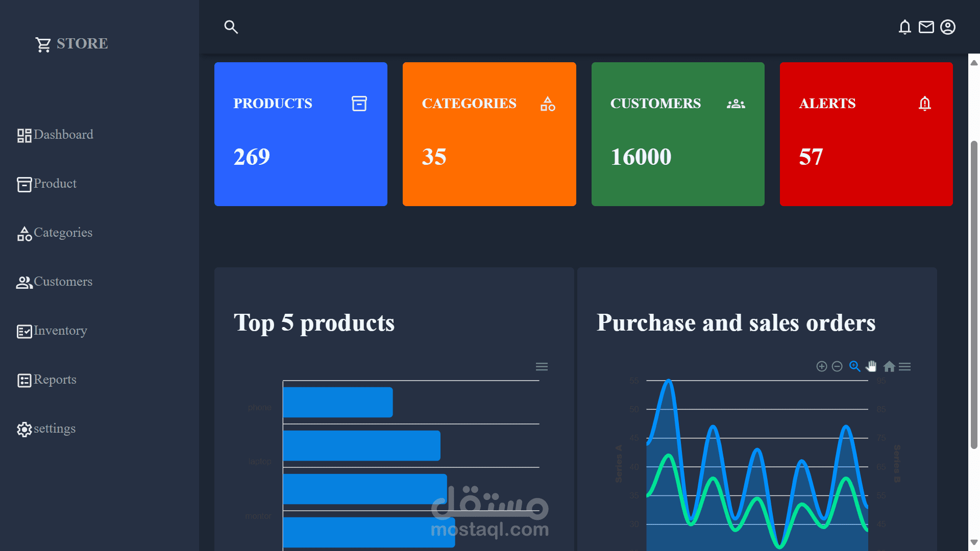Click the Inventory checklist icon in sidebar
The image size is (980, 551).
(x=24, y=332)
